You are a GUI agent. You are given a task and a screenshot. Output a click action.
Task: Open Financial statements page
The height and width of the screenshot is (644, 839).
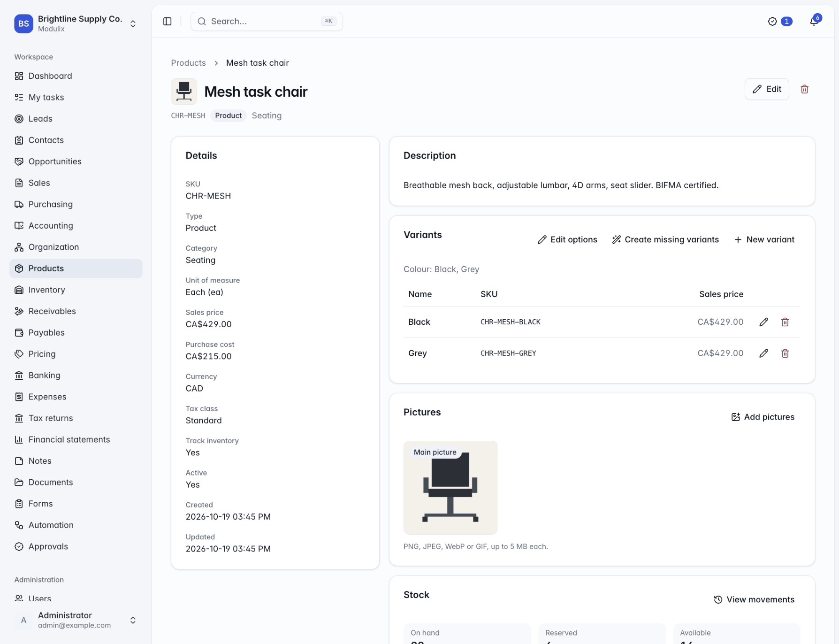tap(76, 439)
